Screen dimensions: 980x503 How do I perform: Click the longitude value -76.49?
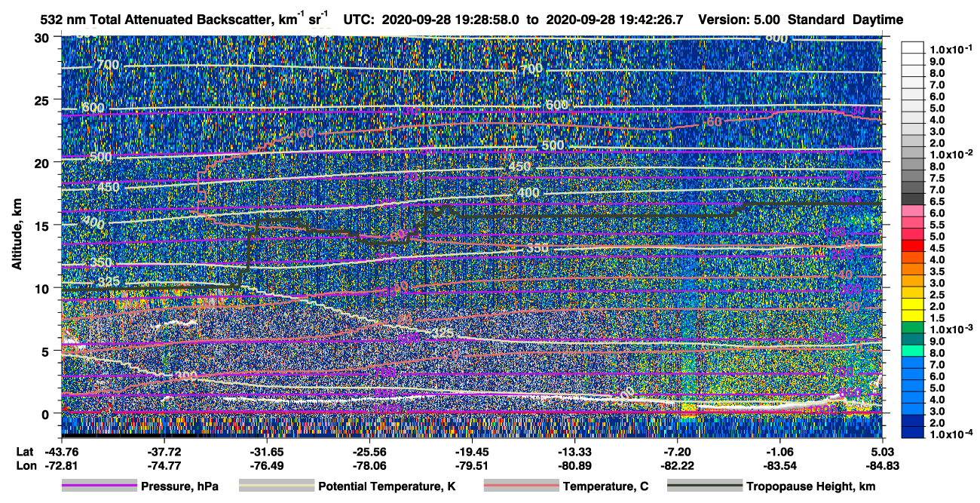(266, 466)
